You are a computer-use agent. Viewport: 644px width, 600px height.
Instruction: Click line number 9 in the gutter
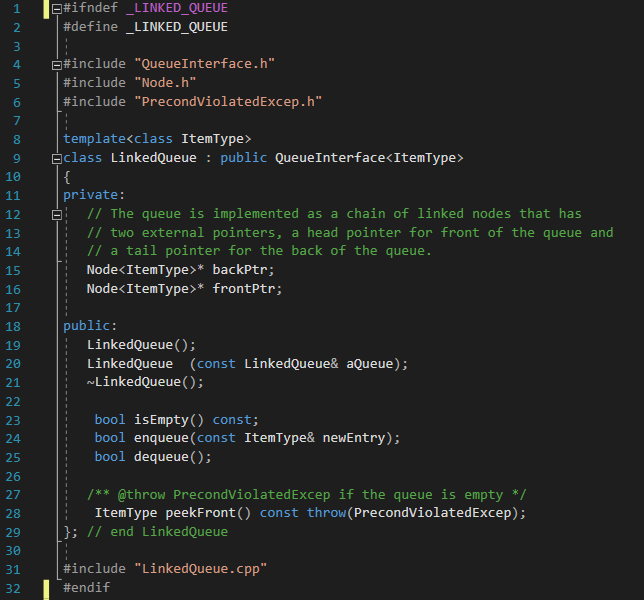(17, 159)
